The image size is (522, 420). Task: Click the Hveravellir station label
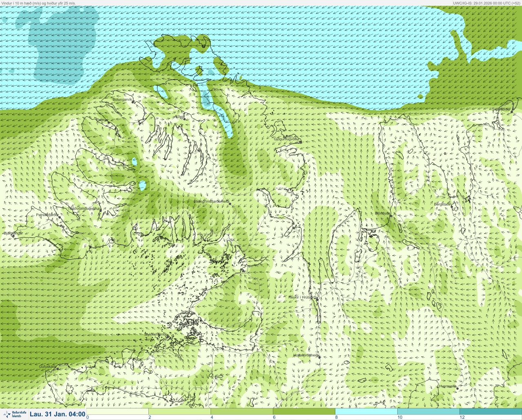pos(447,386)
